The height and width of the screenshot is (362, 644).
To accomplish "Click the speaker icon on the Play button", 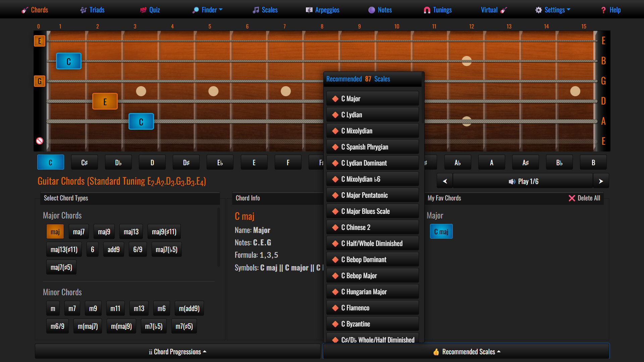I will [x=512, y=181].
